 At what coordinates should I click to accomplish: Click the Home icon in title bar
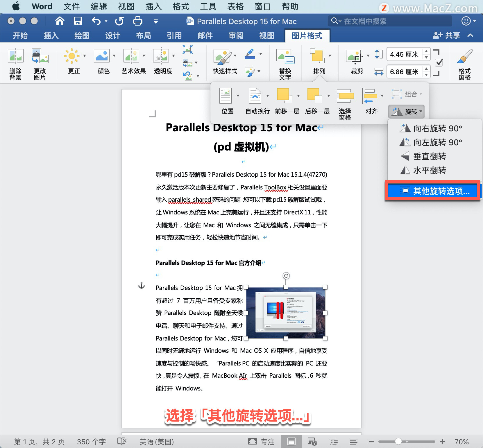click(60, 21)
